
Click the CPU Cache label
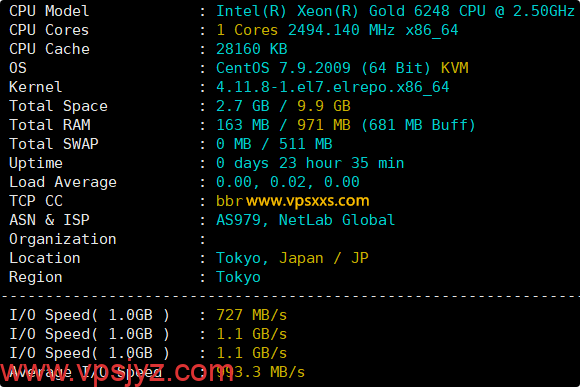[x=50, y=49]
